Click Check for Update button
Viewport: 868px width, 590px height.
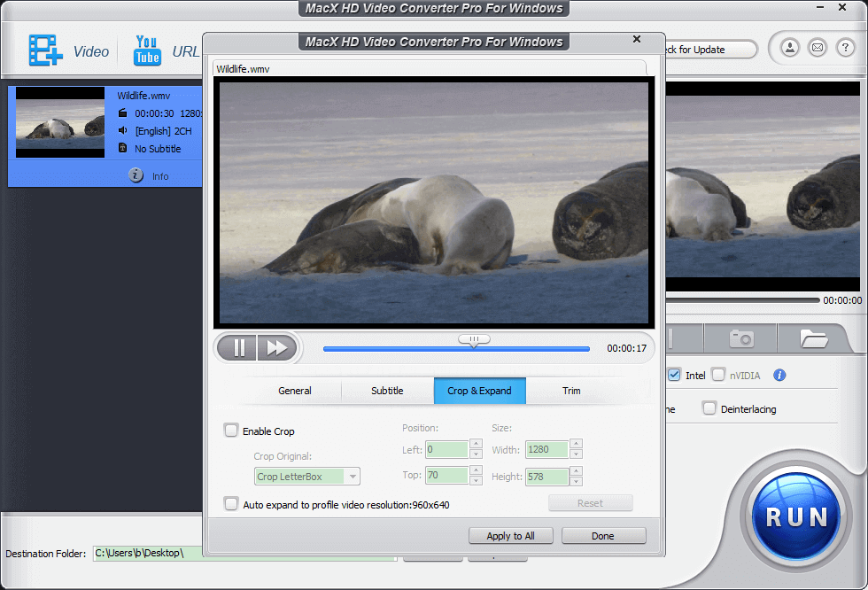[710, 50]
